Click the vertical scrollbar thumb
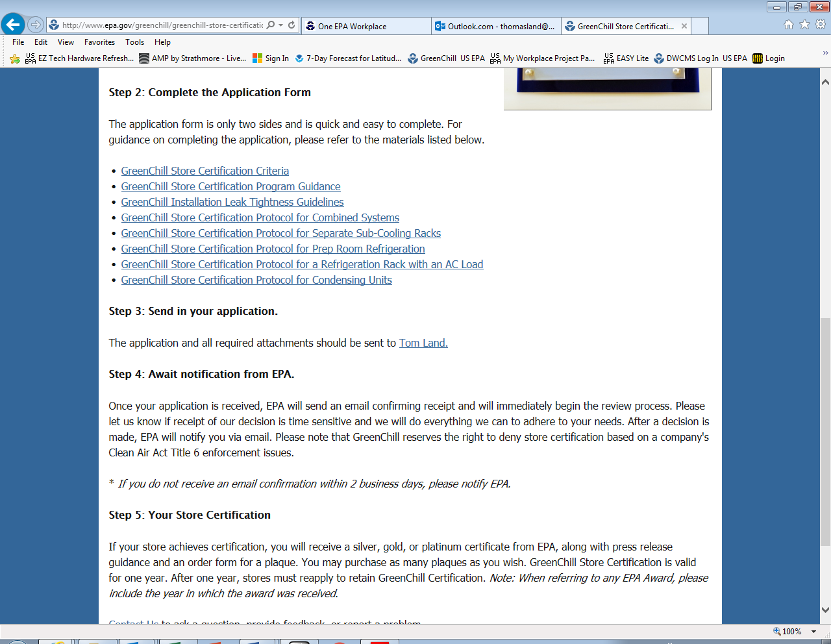This screenshot has width=831, height=644. coord(825,432)
